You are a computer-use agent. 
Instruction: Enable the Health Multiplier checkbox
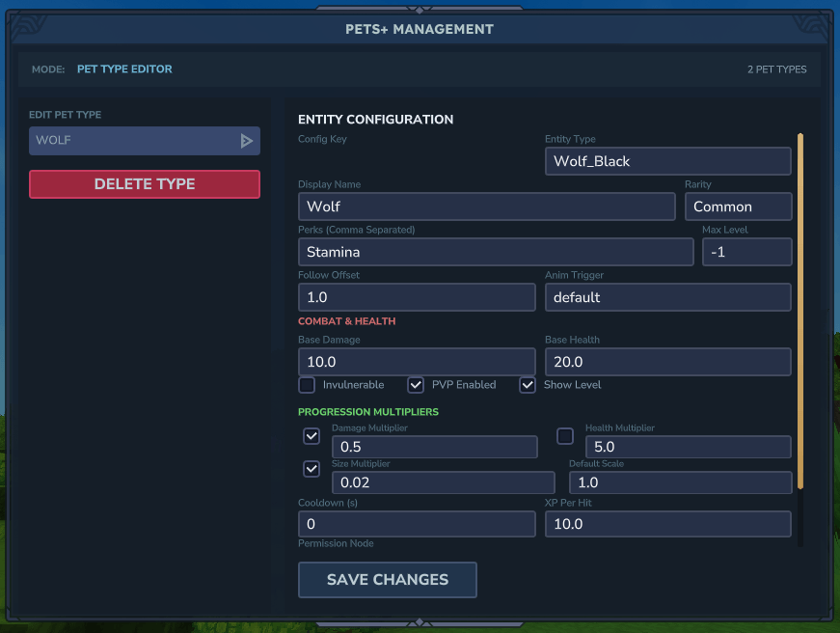pyautogui.click(x=565, y=436)
